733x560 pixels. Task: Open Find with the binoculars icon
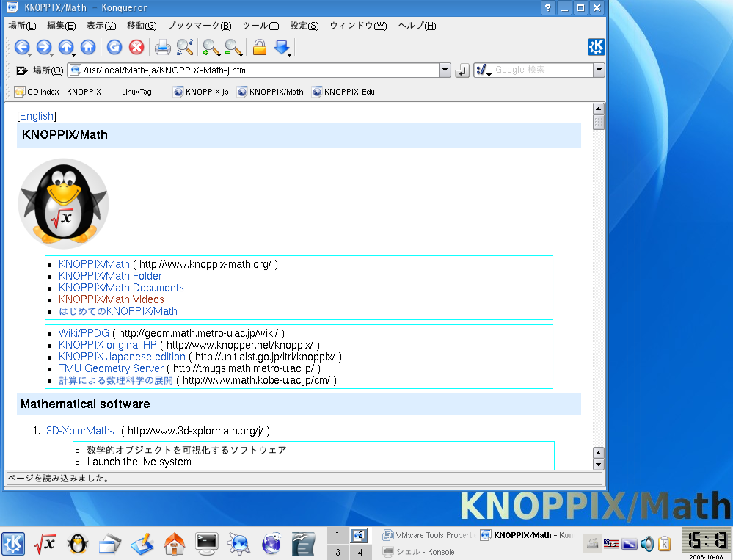click(x=185, y=47)
